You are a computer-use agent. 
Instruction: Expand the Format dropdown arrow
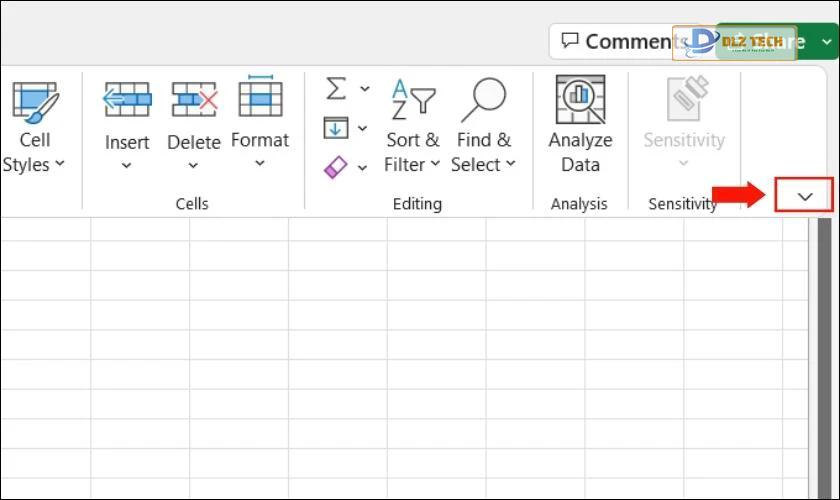tap(260, 163)
